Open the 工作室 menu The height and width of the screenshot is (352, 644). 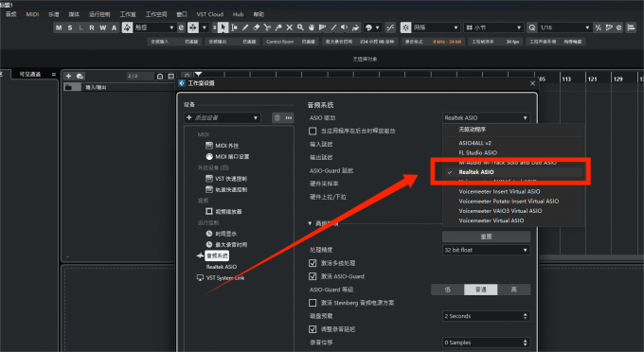128,14
